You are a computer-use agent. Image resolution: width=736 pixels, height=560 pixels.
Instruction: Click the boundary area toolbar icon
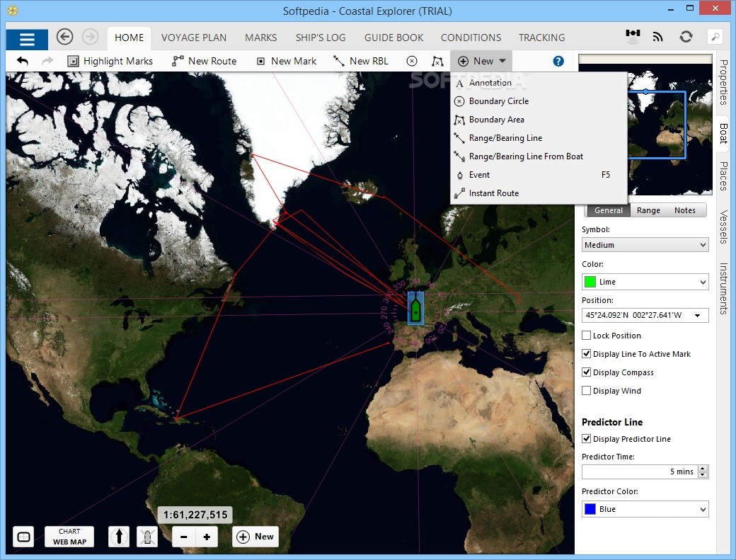[437, 61]
